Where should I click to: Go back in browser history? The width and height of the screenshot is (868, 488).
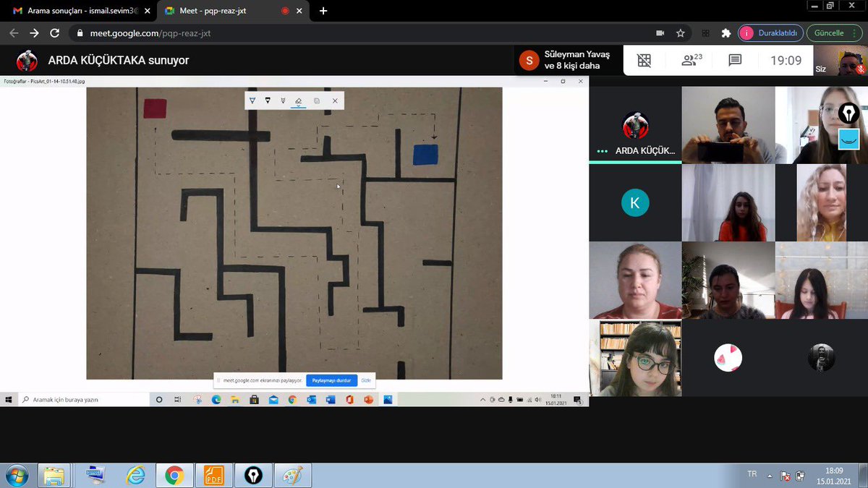(14, 33)
